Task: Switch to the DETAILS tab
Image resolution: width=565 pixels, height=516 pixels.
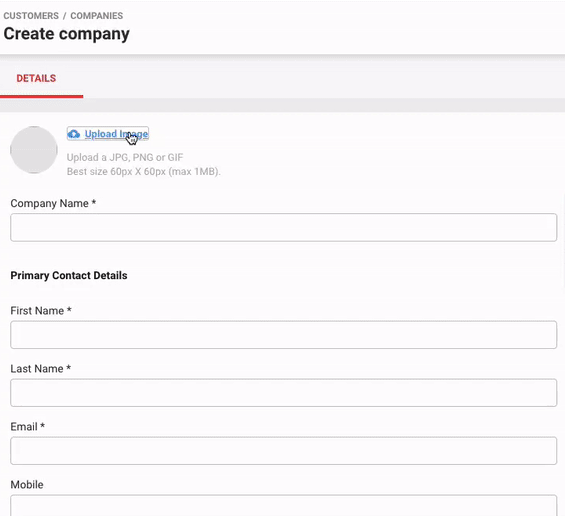Action: (36, 78)
